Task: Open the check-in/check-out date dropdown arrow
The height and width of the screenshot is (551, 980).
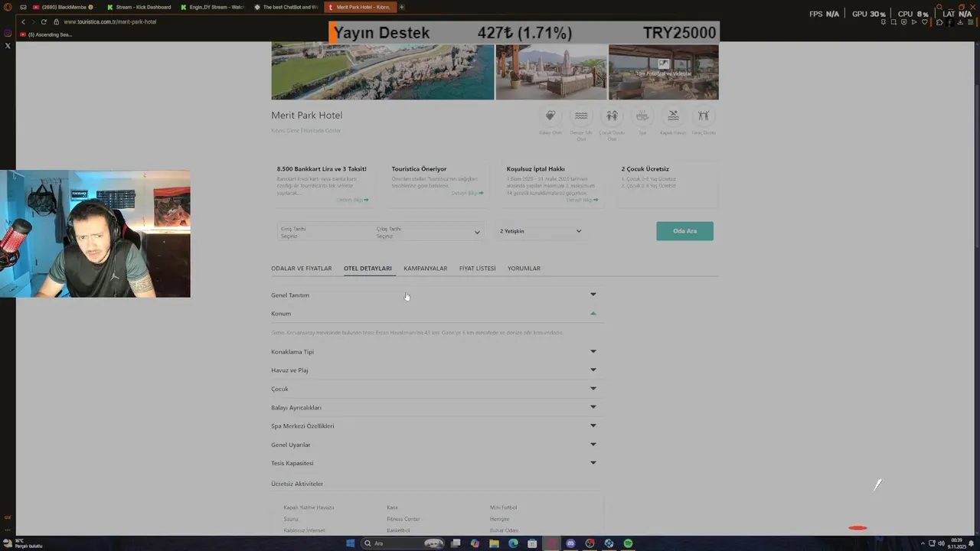Action: [477, 232]
